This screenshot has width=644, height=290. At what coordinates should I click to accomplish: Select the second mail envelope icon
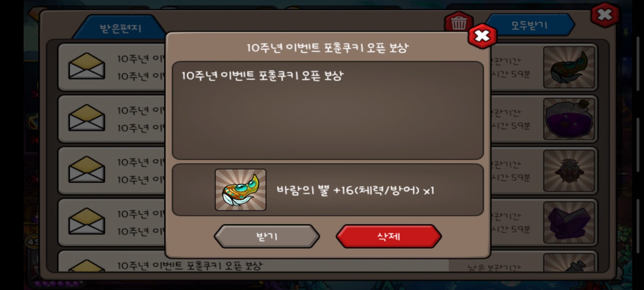pos(86,118)
